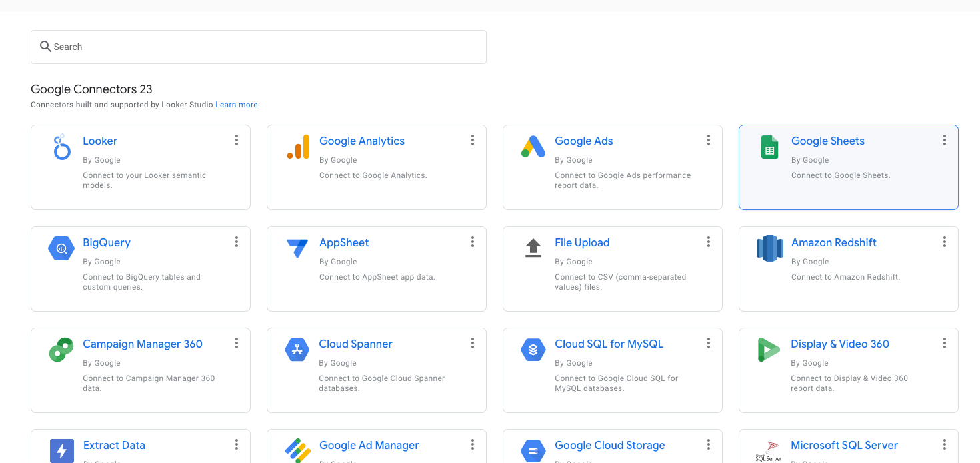
Task: Follow the Learn more link
Action: click(x=237, y=105)
